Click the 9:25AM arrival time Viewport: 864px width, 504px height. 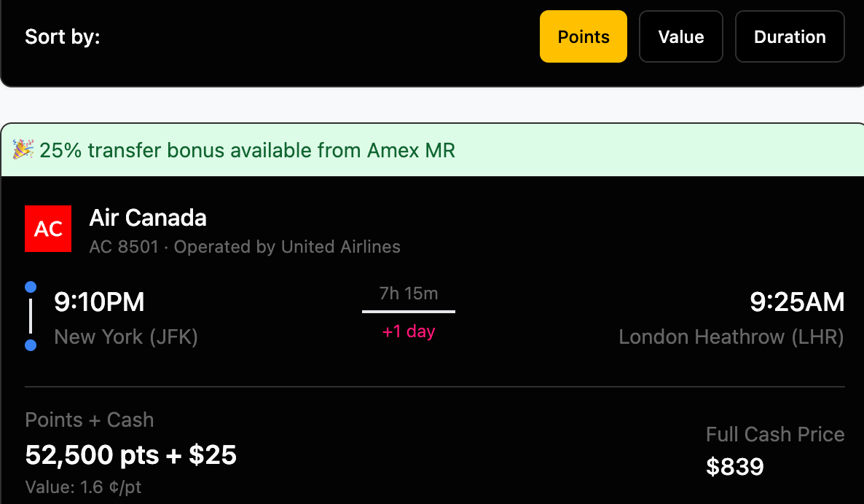click(797, 302)
